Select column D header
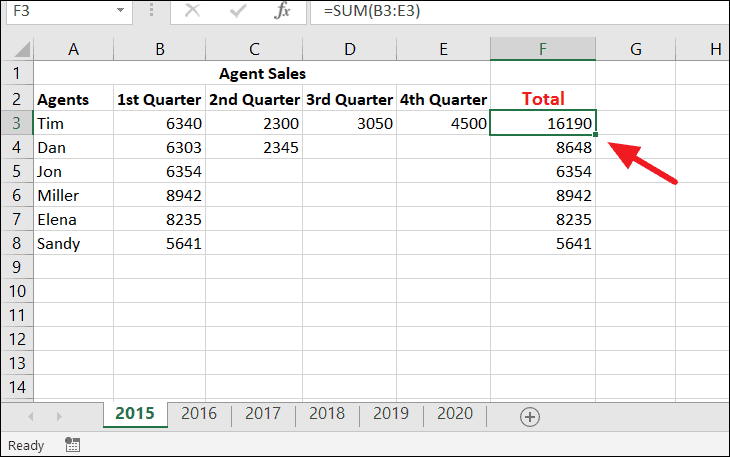The width and height of the screenshot is (730, 457). [350, 49]
